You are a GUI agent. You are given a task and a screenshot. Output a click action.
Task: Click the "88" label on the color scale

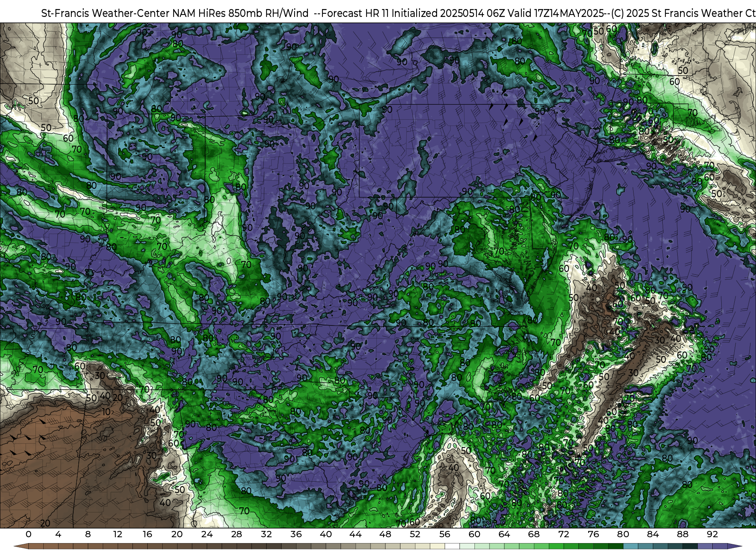pyautogui.click(x=682, y=534)
